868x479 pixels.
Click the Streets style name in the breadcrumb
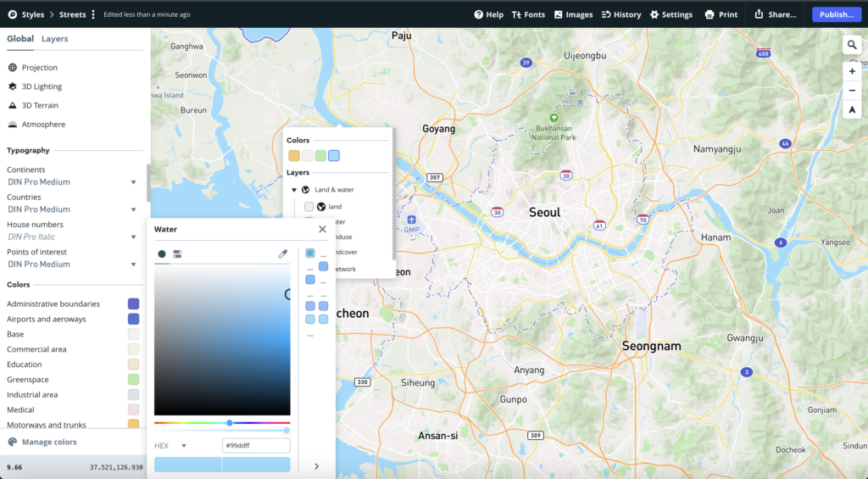[73, 14]
